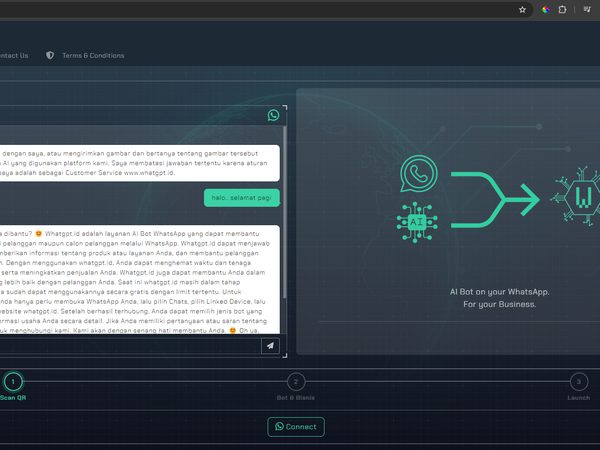Click the large WhatsApp phone graphic icon
The image size is (600, 450).
tap(419, 173)
